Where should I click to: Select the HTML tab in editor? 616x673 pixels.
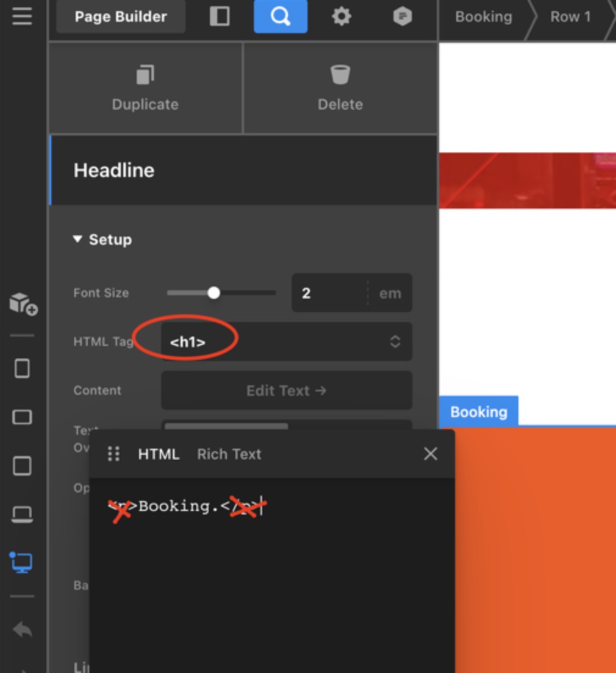159,454
